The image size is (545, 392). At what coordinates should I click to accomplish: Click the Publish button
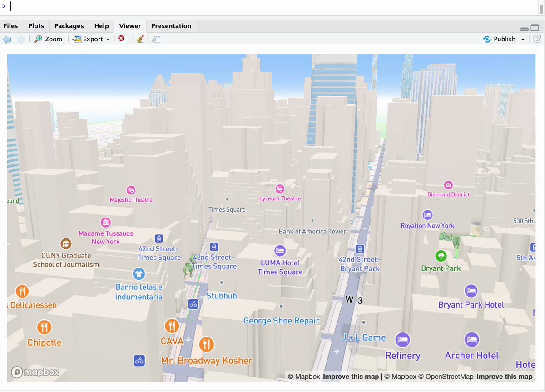point(500,39)
